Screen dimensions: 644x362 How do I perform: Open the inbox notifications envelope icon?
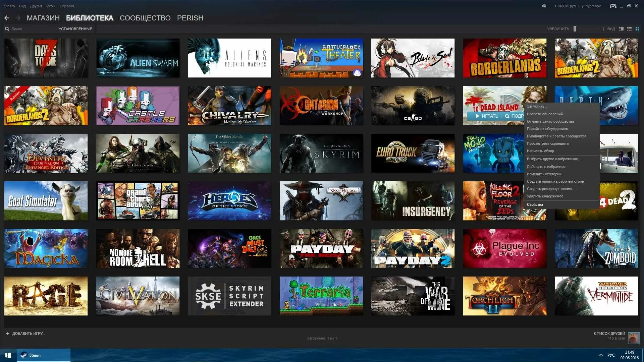[x=544, y=6]
